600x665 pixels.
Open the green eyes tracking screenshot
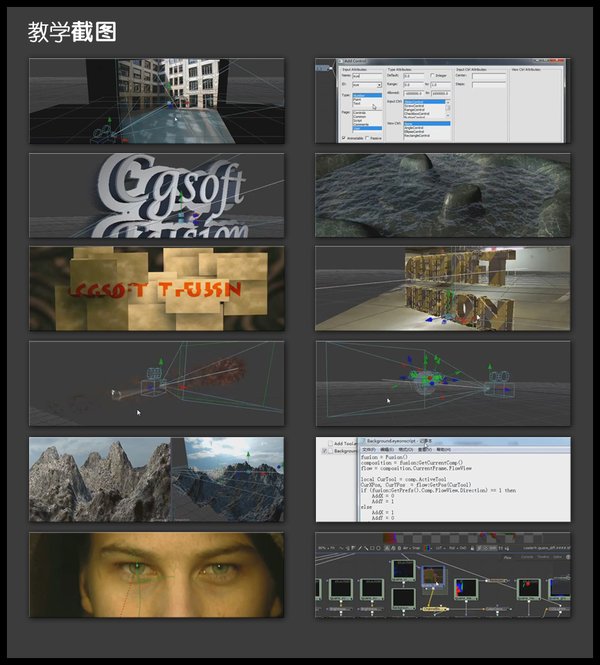point(156,575)
